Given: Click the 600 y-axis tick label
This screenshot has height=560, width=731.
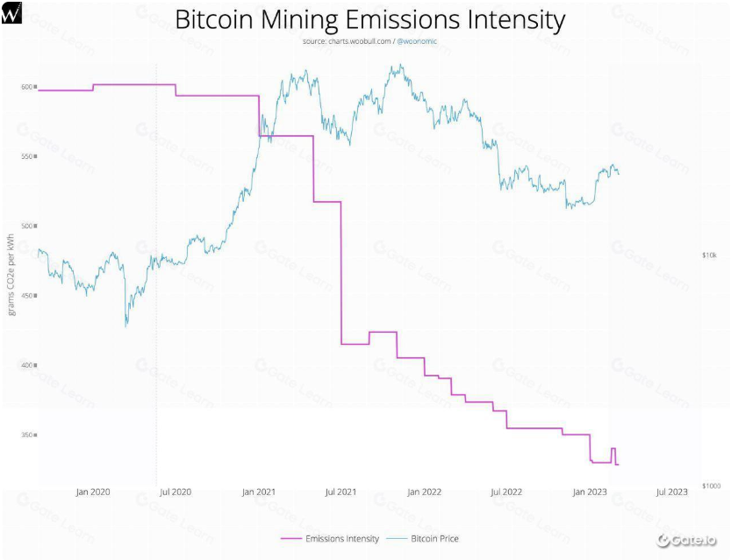Looking at the screenshot, I should pyautogui.click(x=26, y=87).
